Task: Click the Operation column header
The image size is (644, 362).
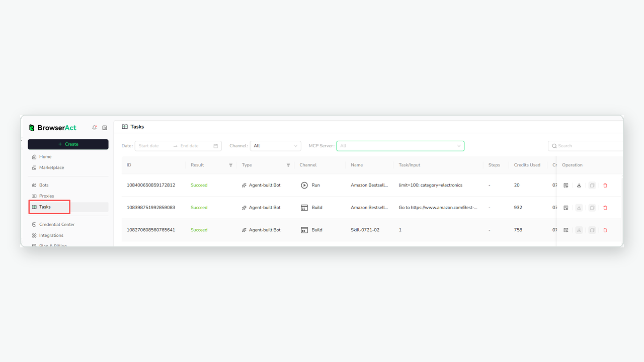Action: tap(572, 165)
